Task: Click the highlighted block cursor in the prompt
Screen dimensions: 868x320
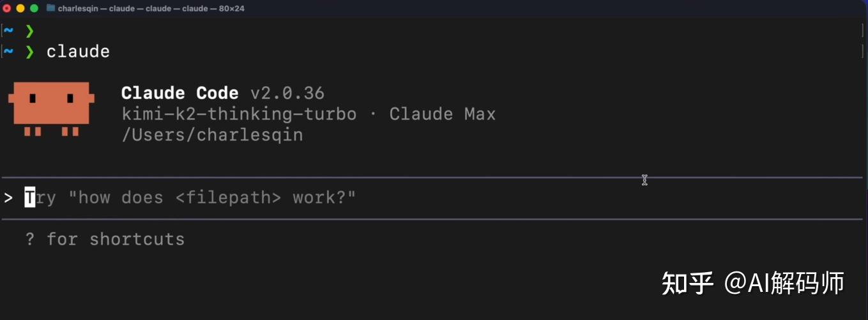Action: [30, 198]
